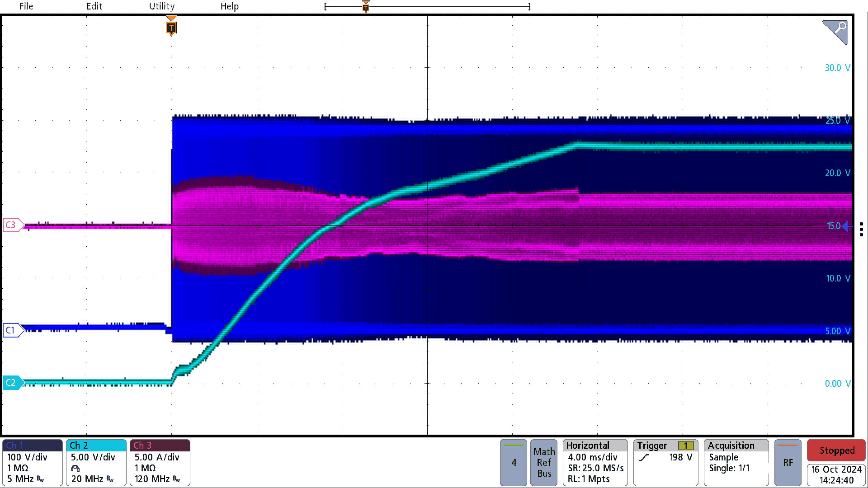Click the trigger marker in the record overview bar
This screenshot has height=488, width=868.
366,6
